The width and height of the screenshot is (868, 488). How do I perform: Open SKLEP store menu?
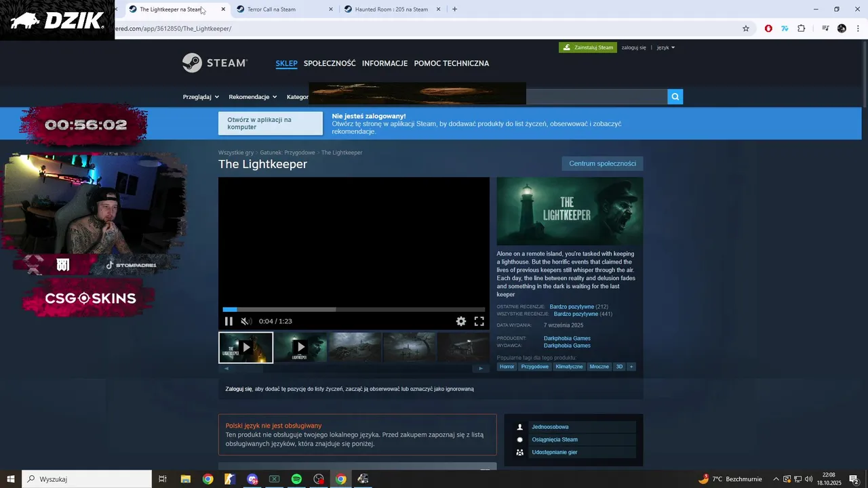[286, 63]
